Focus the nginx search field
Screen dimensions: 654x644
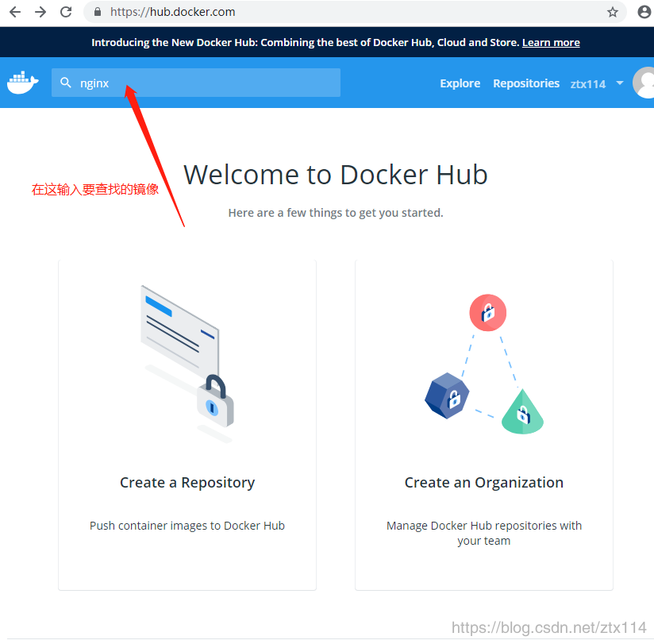(195, 83)
